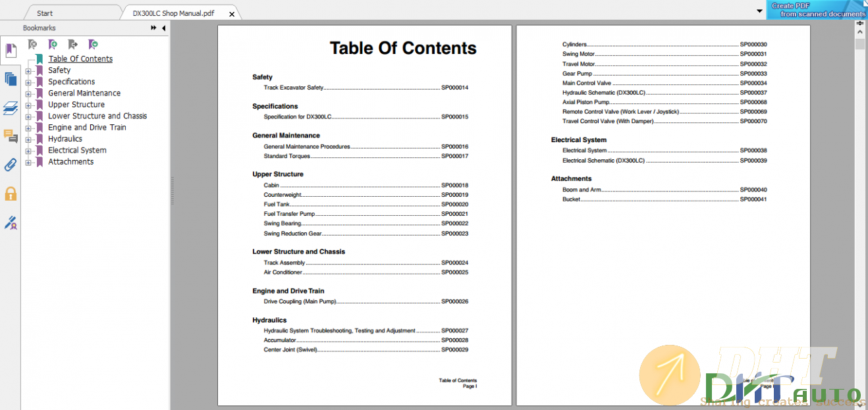Expand the Upper Structure bookmark node
This screenshot has height=410, width=868.
tap(28, 105)
